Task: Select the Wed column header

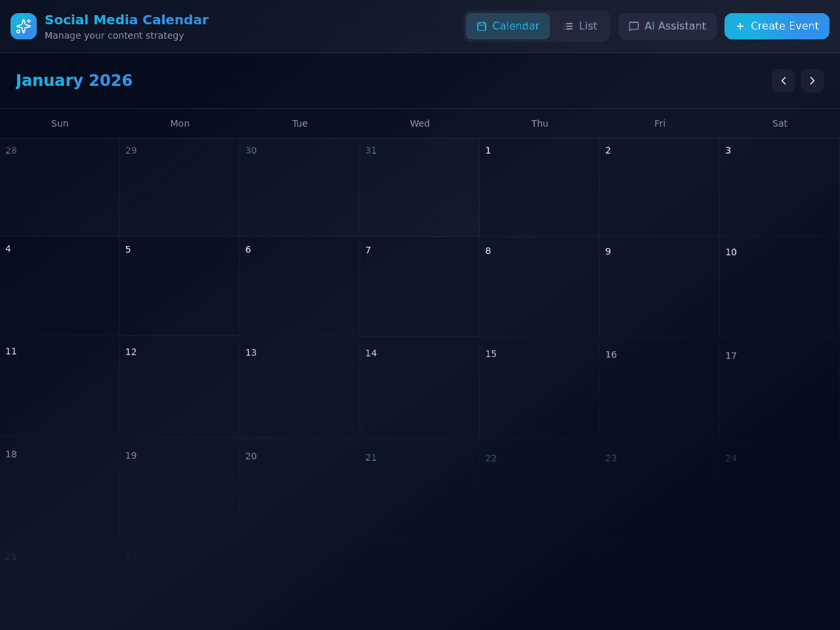Action: pyautogui.click(x=420, y=123)
